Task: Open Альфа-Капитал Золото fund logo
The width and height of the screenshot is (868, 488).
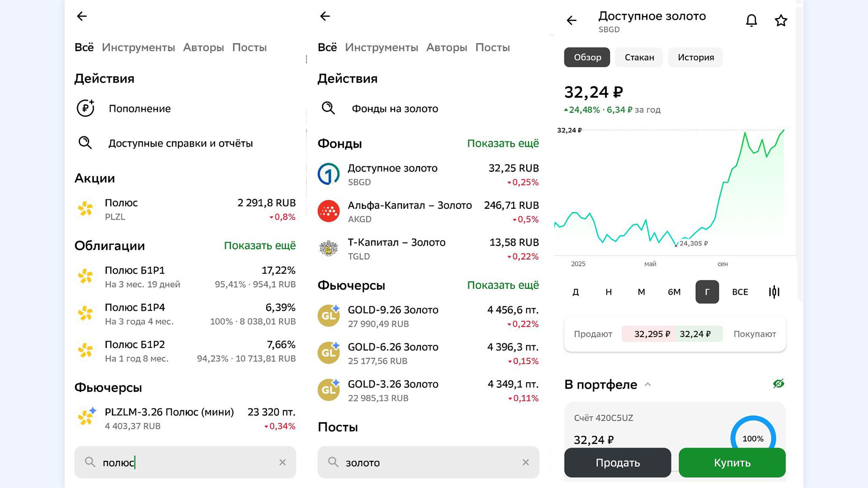Action: coord(329,211)
